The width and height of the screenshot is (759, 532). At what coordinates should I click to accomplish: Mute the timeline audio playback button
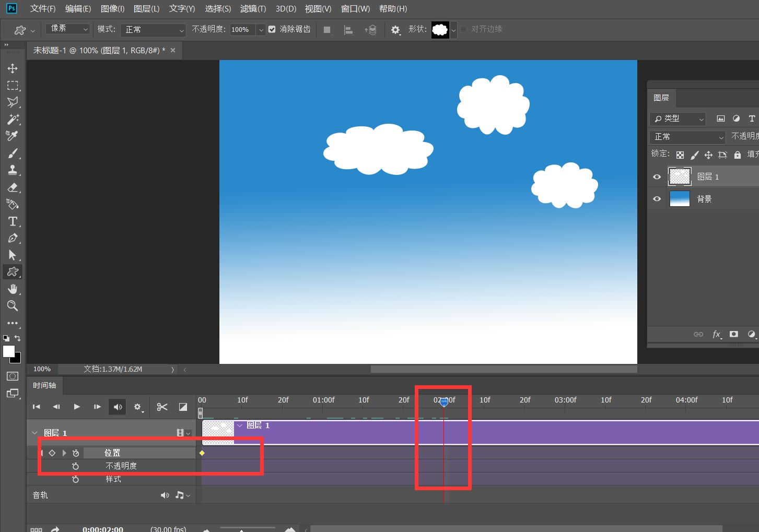[x=118, y=407]
